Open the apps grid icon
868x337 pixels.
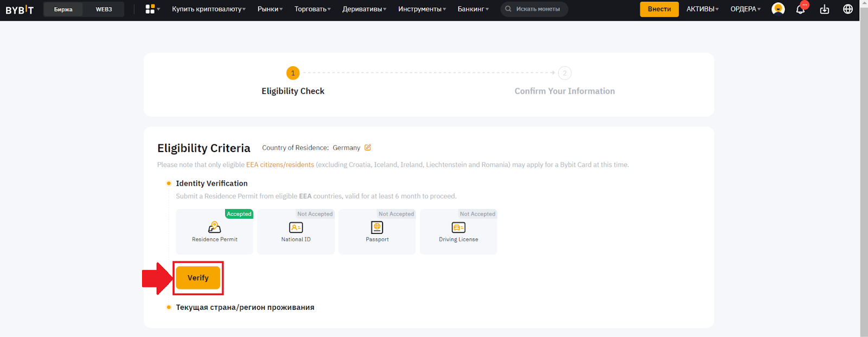pos(150,9)
